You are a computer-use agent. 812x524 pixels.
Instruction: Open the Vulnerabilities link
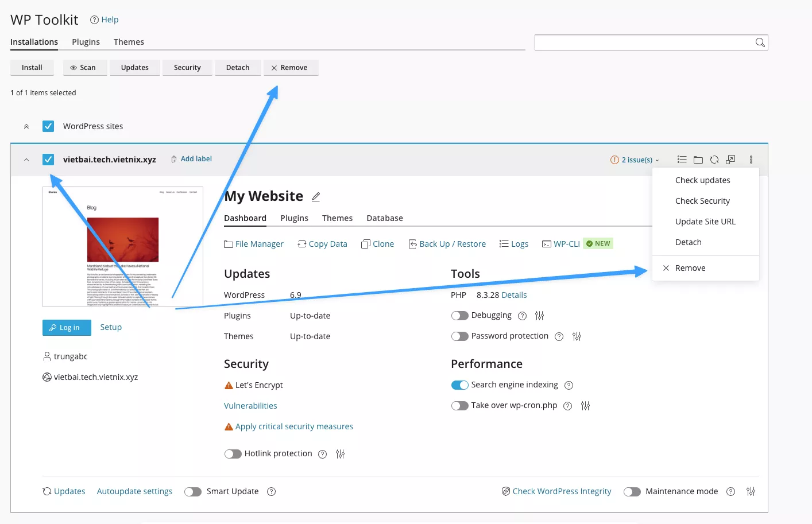[250, 406]
